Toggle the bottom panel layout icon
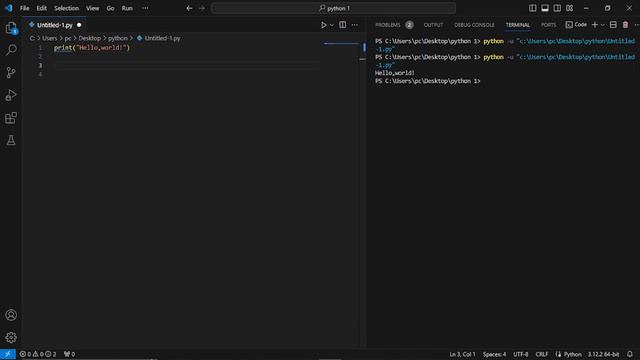 pos(545,8)
